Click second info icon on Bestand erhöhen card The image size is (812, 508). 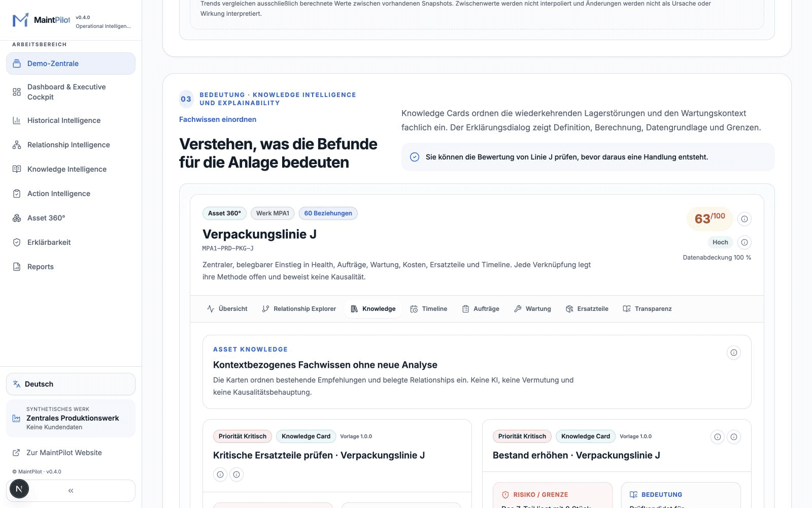click(x=734, y=437)
